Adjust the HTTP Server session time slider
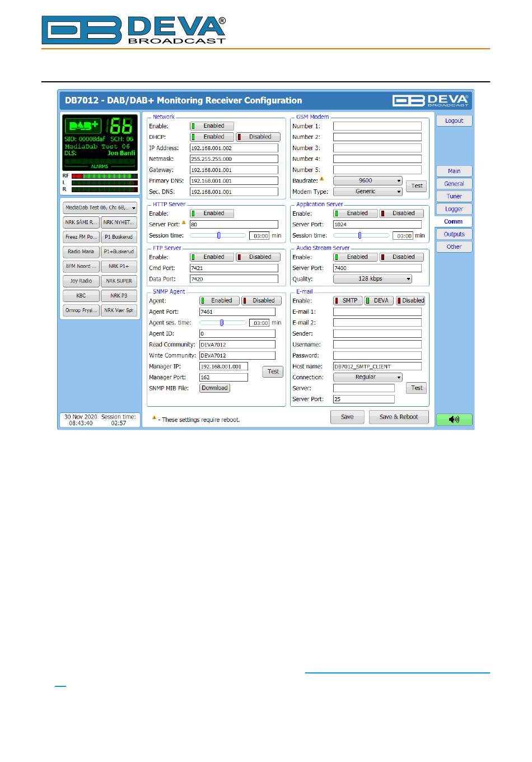The width and height of the screenshot is (532, 762). coord(219,236)
